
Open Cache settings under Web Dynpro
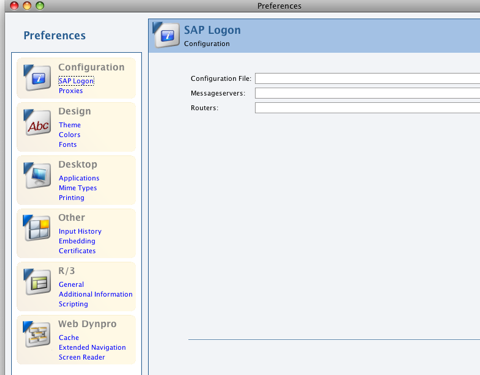(69, 338)
